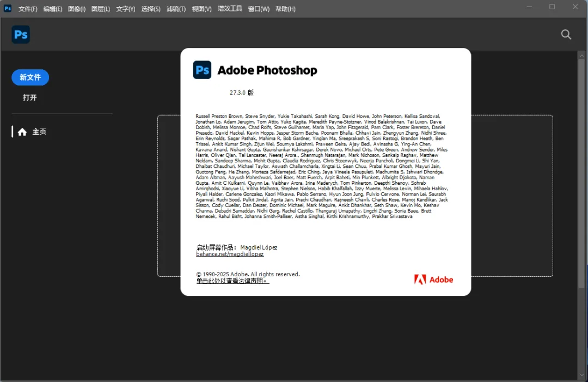
Task: Close the Photoshop window
Action: pos(575,7)
